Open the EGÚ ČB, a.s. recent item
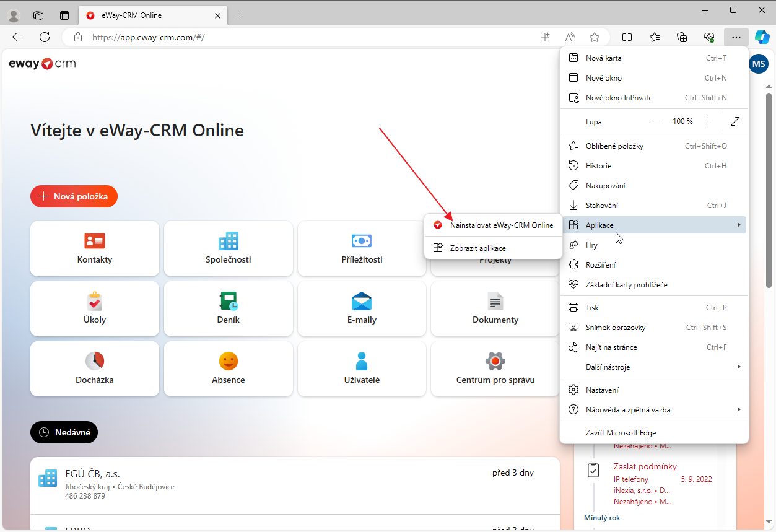Viewport: 776px width, 532px height. 295,486
